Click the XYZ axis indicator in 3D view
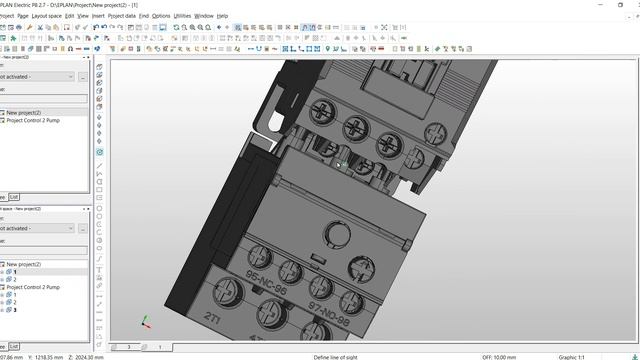This screenshot has width=640, height=360. point(146,322)
